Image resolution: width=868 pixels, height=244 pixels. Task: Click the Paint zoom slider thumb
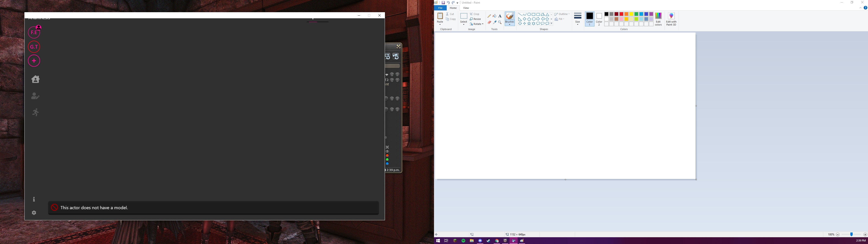(x=851, y=234)
